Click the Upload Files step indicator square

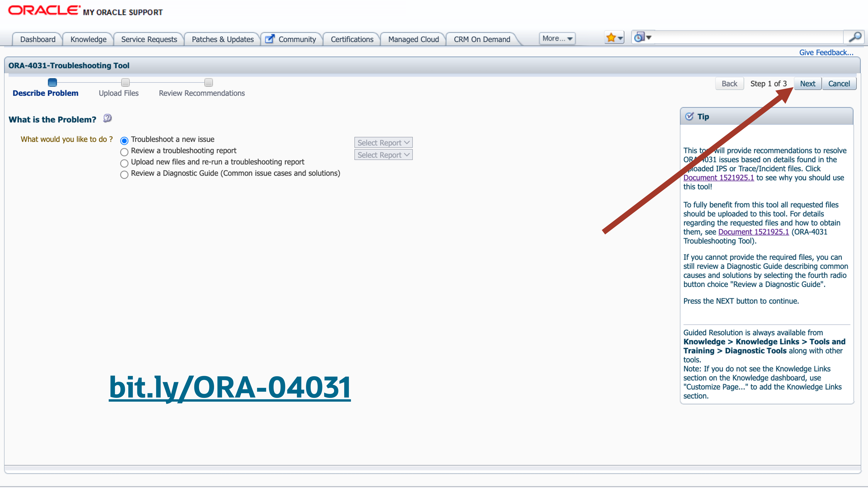click(125, 82)
